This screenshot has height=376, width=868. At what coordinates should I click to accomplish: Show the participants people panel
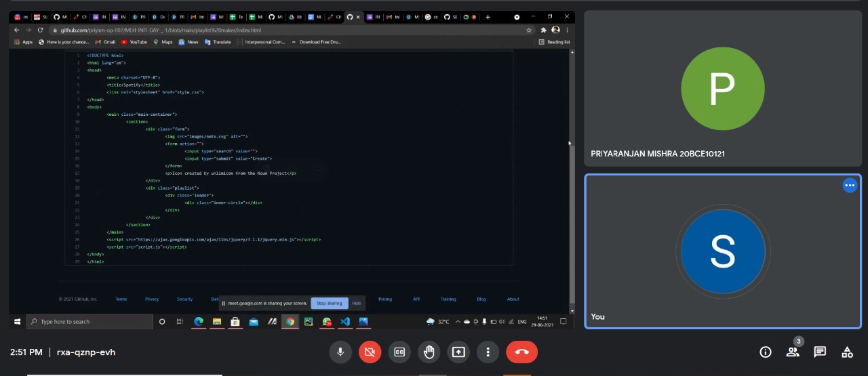pyautogui.click(x=793, y=352)
